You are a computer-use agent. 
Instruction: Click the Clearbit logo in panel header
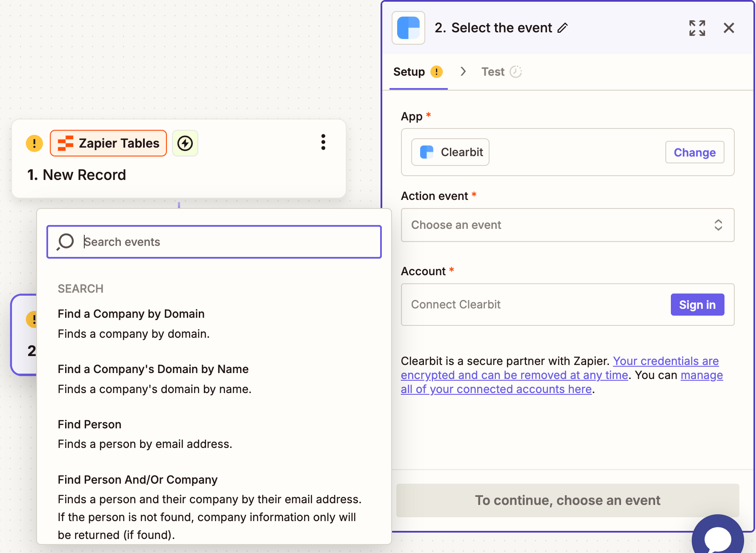[x=408, y=28]
